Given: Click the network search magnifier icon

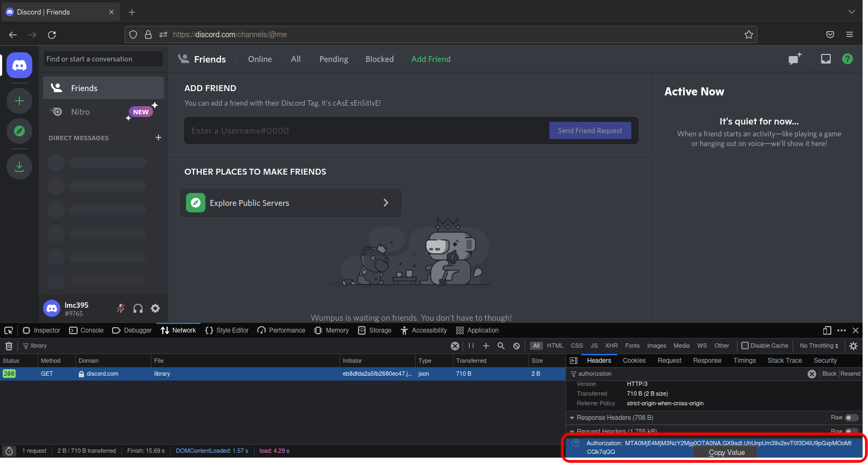Looking at the screenshot, I should pyautogui.click(x=501, y=346).
